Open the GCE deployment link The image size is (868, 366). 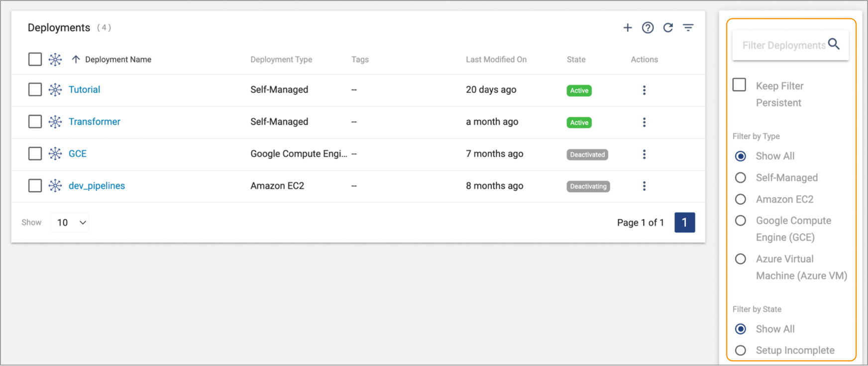pyautogui.click(x=77, y=154)
